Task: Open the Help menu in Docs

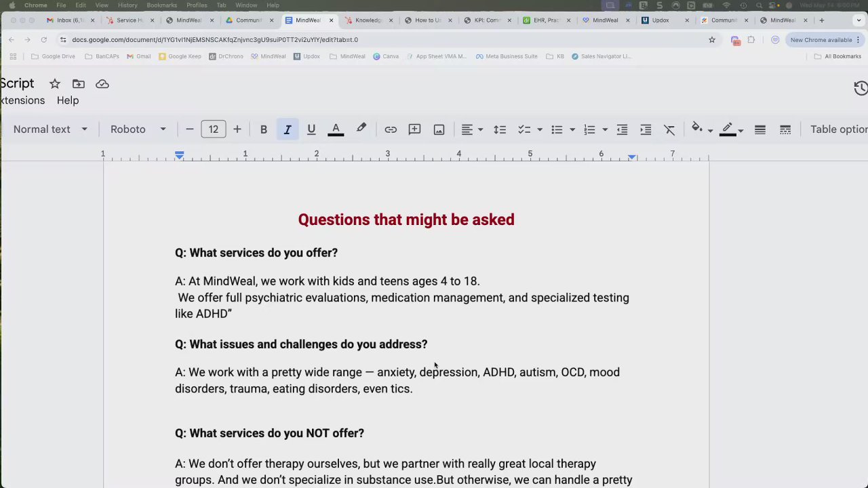Action: point(68,100)
